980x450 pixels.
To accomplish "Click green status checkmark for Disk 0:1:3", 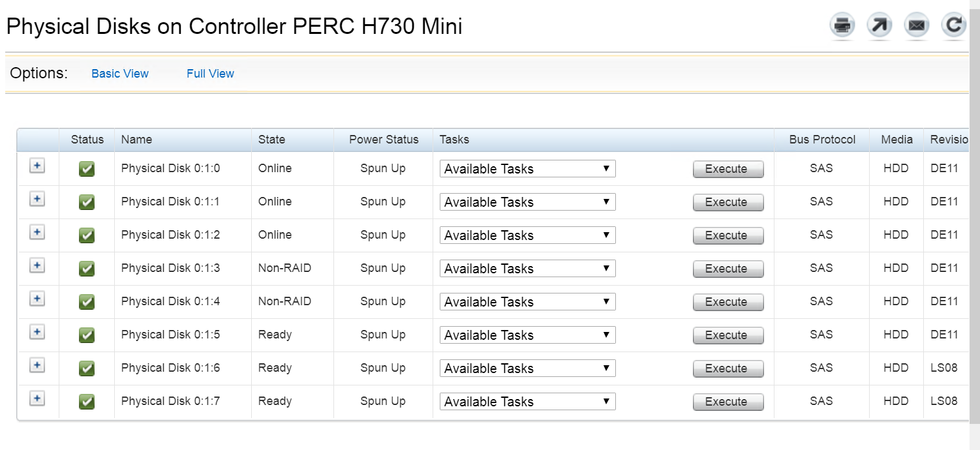I will pos(87,269).
